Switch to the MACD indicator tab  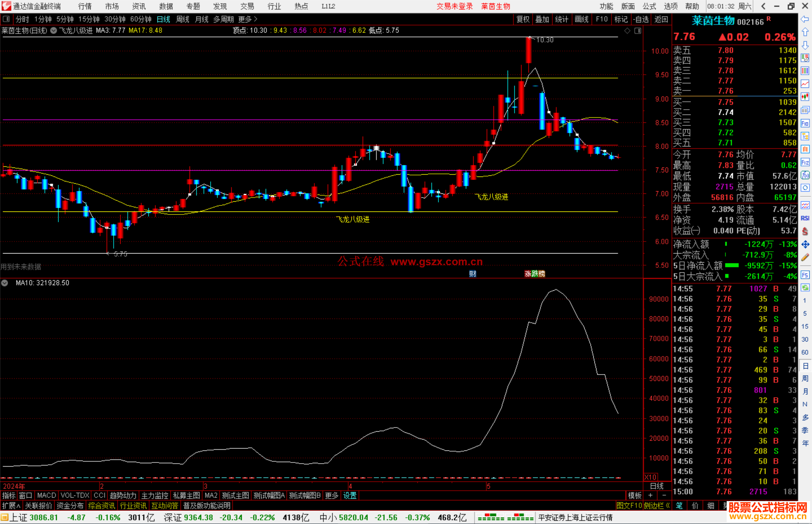pos(46,495)
